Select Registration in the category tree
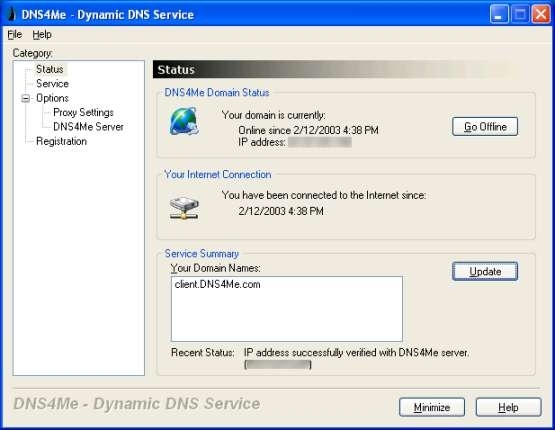 click(62, 141)
